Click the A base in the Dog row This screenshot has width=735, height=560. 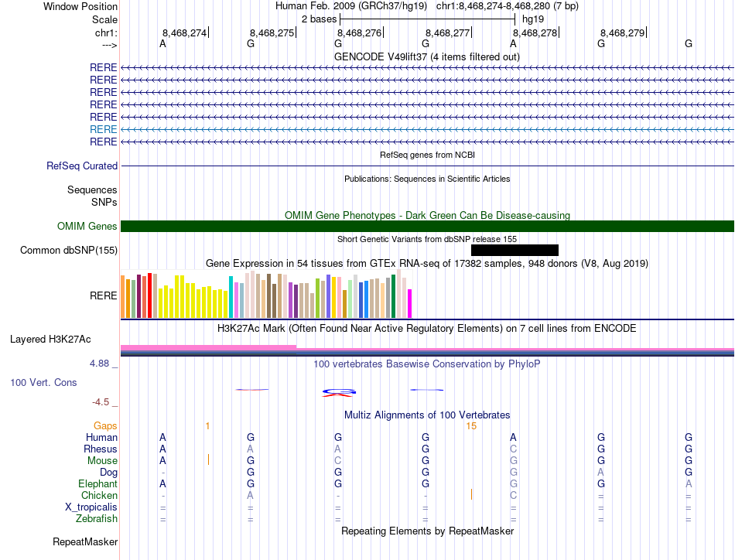tap(601, 473)
